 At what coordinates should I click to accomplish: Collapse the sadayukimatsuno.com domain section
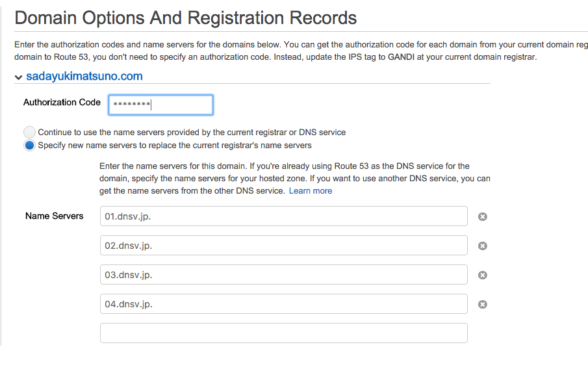click(18, 77)
